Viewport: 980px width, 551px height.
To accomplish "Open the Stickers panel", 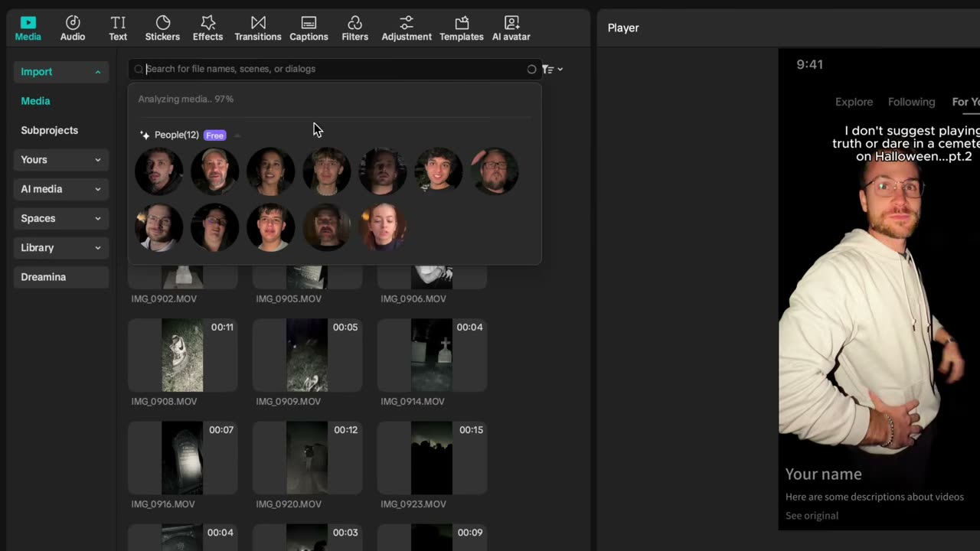I will [x=162, y=28].
